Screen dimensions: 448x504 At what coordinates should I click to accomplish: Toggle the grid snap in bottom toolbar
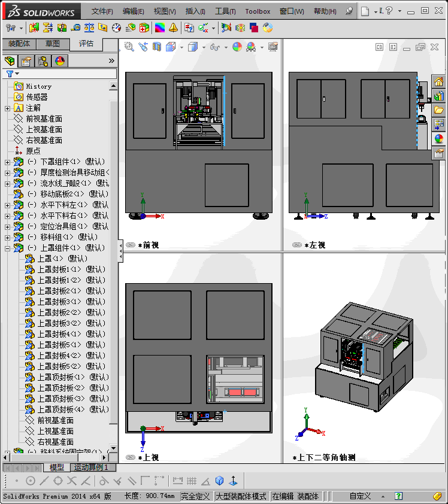192,481
